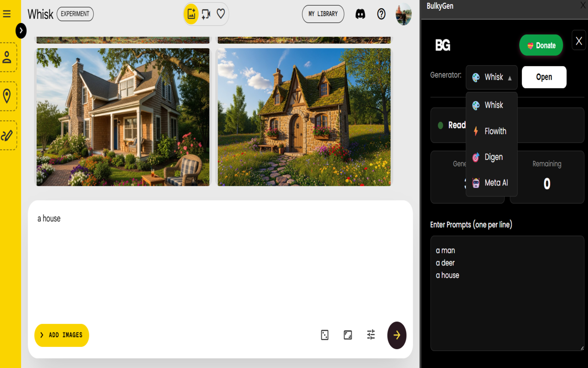Click the EXPERIMENT badge beside Whisk

click(75, 14)
